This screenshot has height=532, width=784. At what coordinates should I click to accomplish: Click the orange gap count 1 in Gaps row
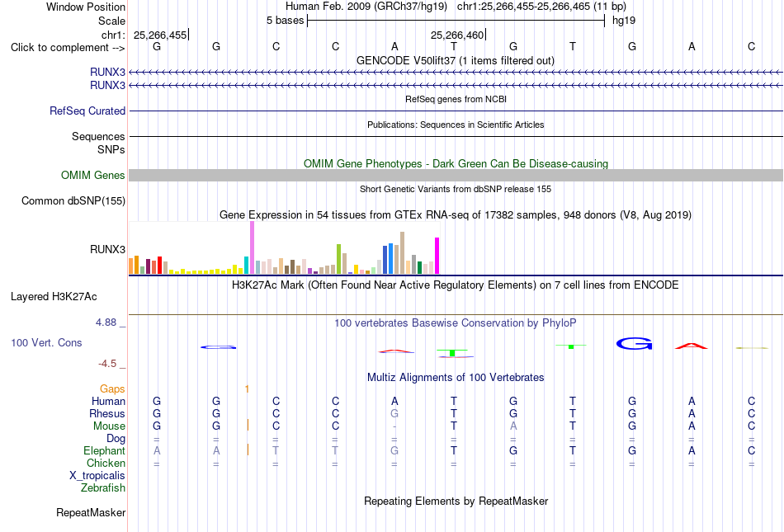click(x=247, y=388)
